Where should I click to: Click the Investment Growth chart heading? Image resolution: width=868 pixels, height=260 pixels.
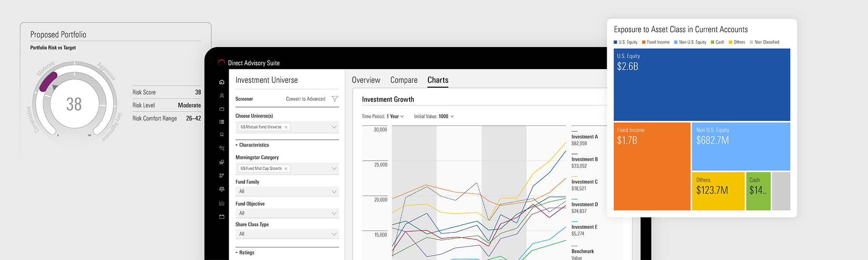388,99
